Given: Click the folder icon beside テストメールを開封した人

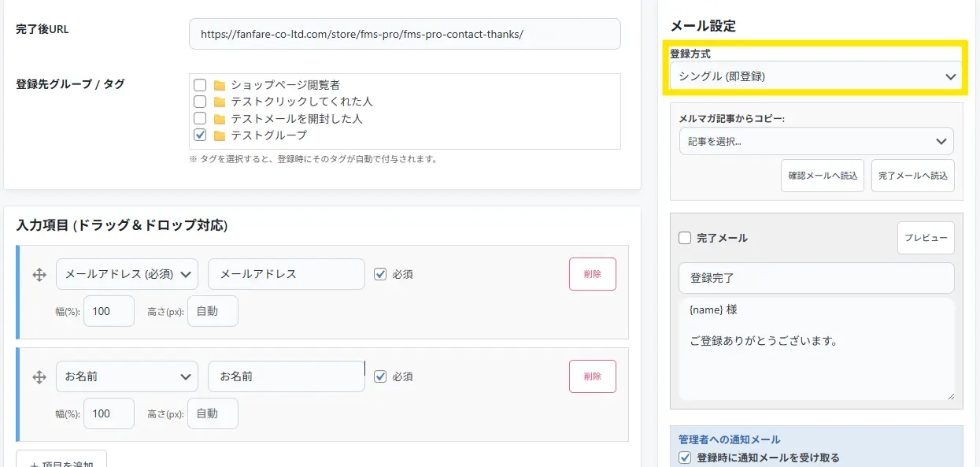Looking at the screenshot, I should (219, 119).
